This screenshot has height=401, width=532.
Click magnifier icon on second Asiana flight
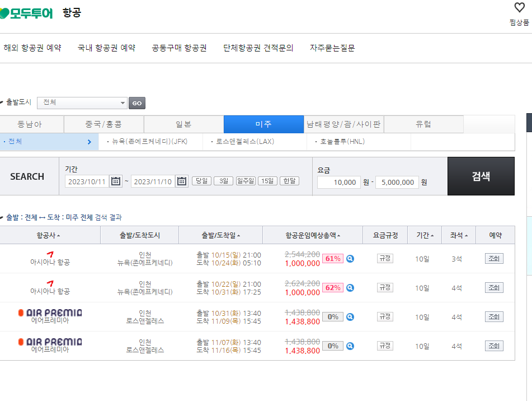tap(350, 287)
